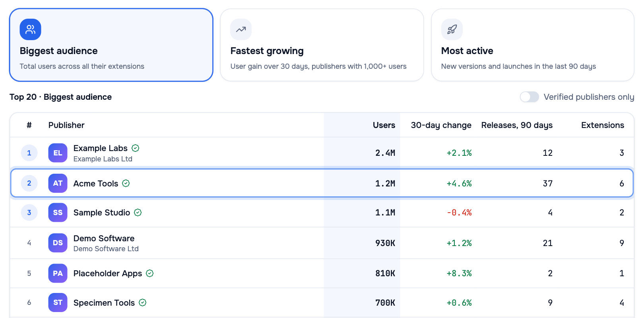Click the DS avatar for Demo Software
Screen dimensions: 644x318
[x=58, y=243]
